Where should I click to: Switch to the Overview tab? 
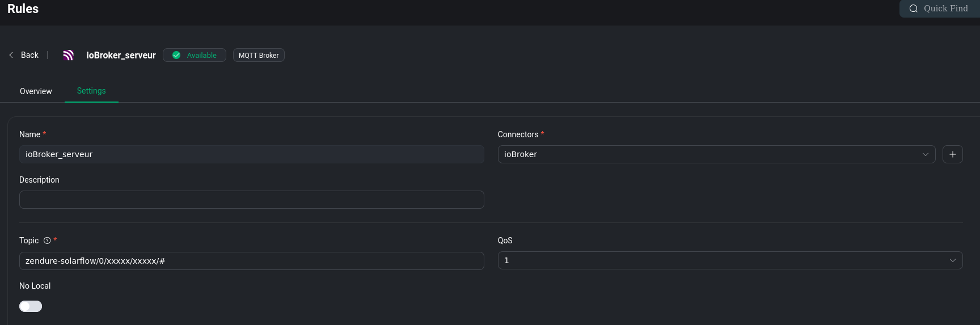(x=36, y=91)
